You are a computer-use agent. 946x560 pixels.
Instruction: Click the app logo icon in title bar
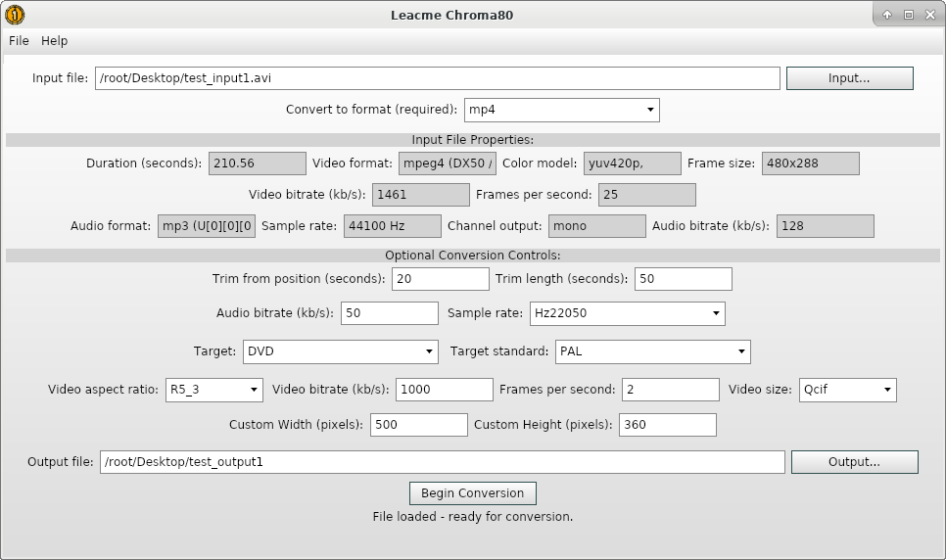15,14
